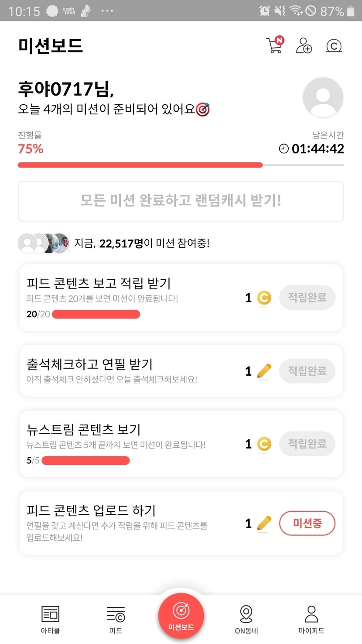Screen dimensions: 362x644
Task: Tap the 적립완료 button for 피드 콘텐츠 보고 적립 받기
Action: coord(307,298)
